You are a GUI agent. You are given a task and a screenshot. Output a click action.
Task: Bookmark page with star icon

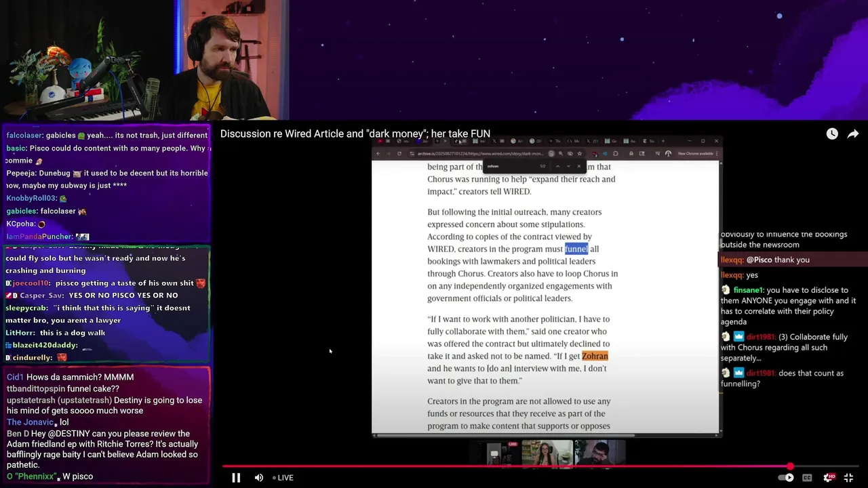[580, 154]
